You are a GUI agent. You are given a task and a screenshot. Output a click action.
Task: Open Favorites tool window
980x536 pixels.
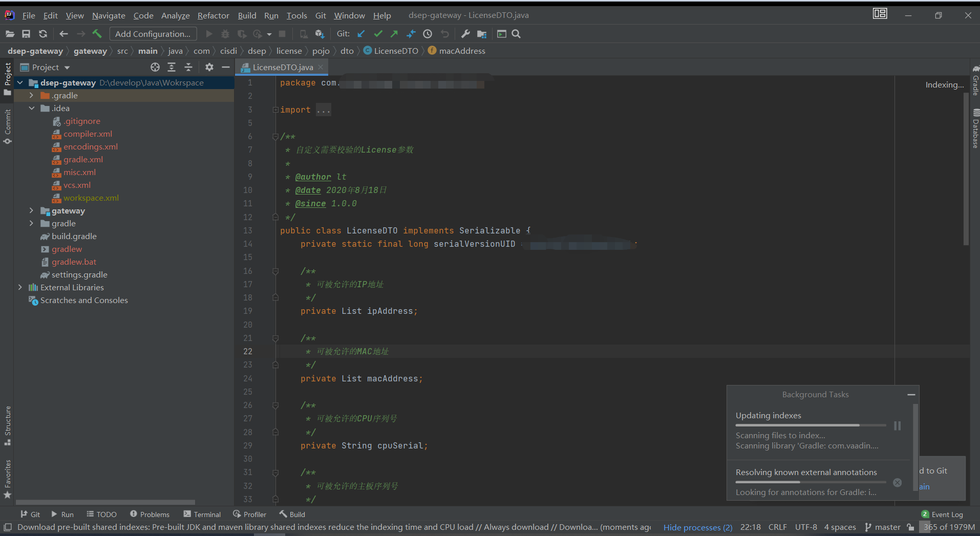(x=8, y=479)
